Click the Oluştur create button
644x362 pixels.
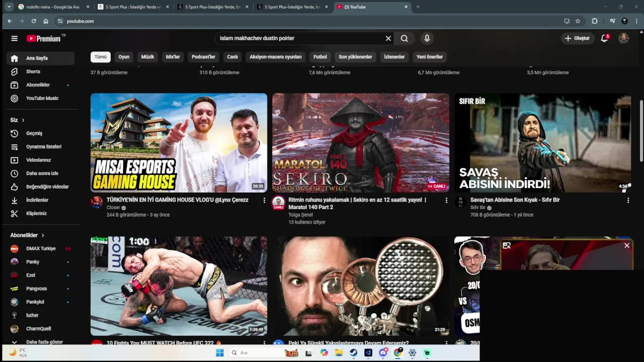pos(577,38)
